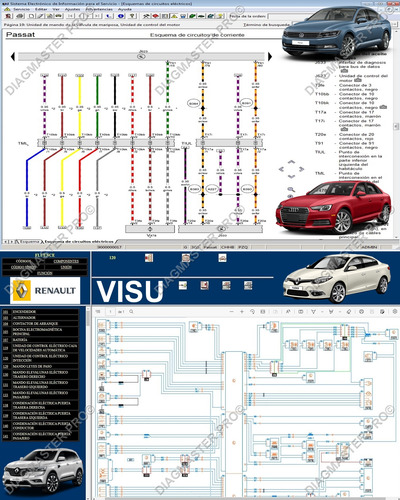Image resolution: width=400 pixels, height=500 pixels.
Task: Click the second icon in Visu lower row
Action: [205, 285]
